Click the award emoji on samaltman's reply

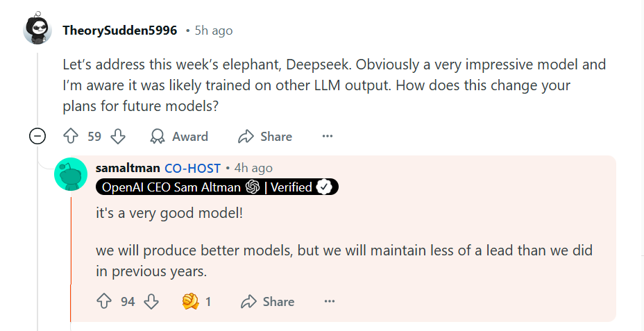pos(190,302)
